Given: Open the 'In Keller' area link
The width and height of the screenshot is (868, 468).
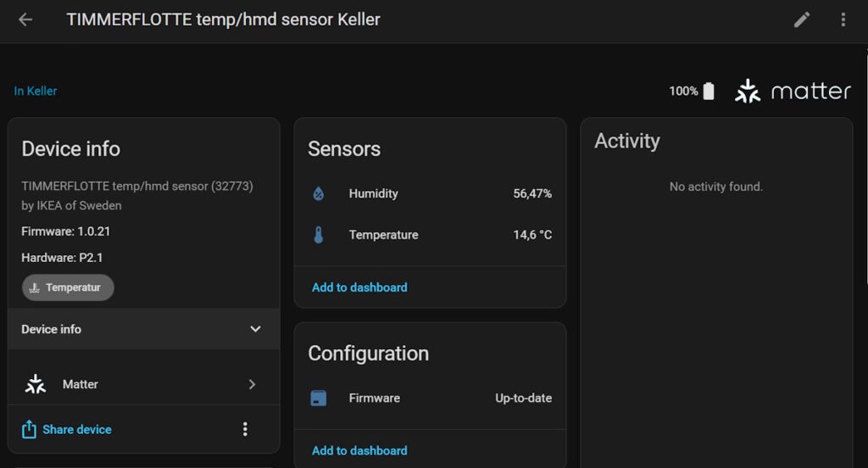Looking at the screenshot, I should (36, 91).
